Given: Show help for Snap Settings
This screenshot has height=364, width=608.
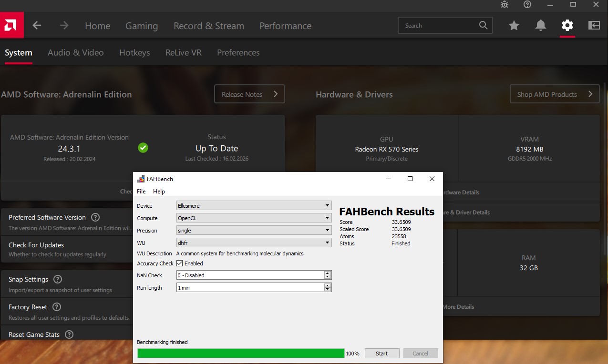Looking at the screenshot, I should coord(58,279).
